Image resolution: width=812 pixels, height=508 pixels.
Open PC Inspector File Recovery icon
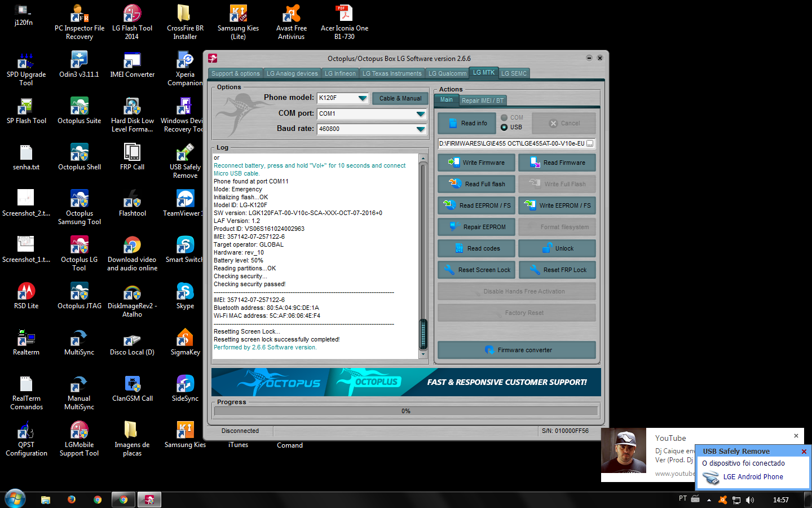click(79, 22)
